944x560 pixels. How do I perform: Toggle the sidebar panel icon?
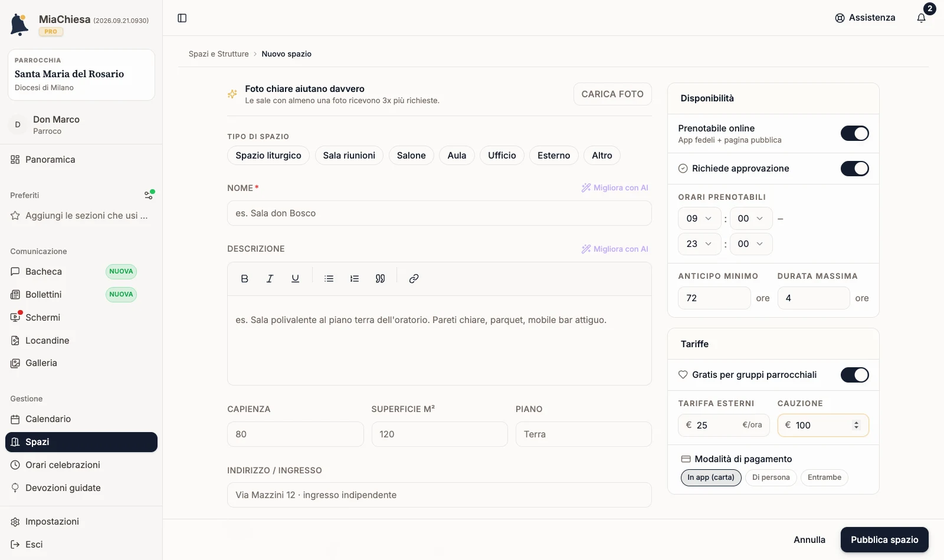coord(182,18)
